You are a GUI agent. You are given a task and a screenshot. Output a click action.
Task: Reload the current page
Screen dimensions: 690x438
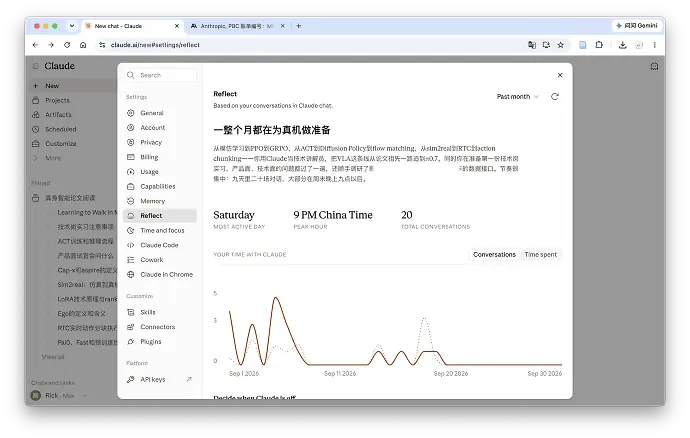click(67, 45)
